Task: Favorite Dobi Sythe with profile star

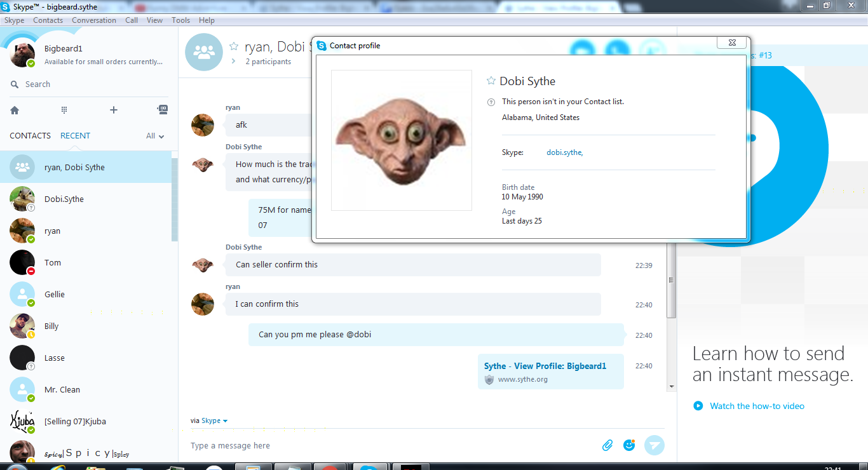Action: pyautogui.click(x=491, y=81)
